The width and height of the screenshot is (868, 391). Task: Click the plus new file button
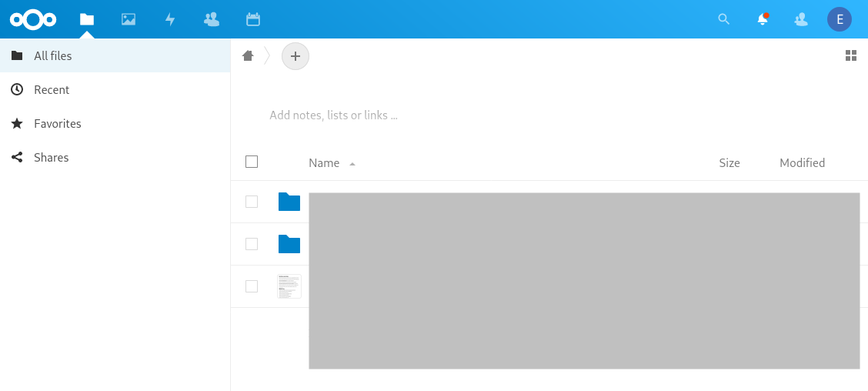tap(295, 56)
